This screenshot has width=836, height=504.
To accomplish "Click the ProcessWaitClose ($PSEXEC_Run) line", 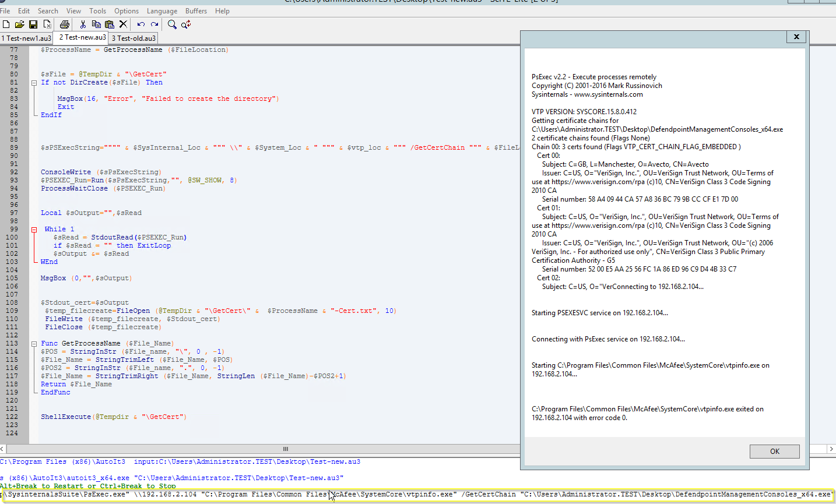I will click(103, 189).
